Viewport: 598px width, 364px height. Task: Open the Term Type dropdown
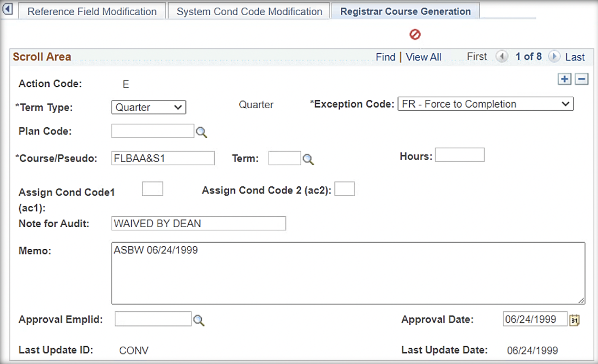(148, 107)
